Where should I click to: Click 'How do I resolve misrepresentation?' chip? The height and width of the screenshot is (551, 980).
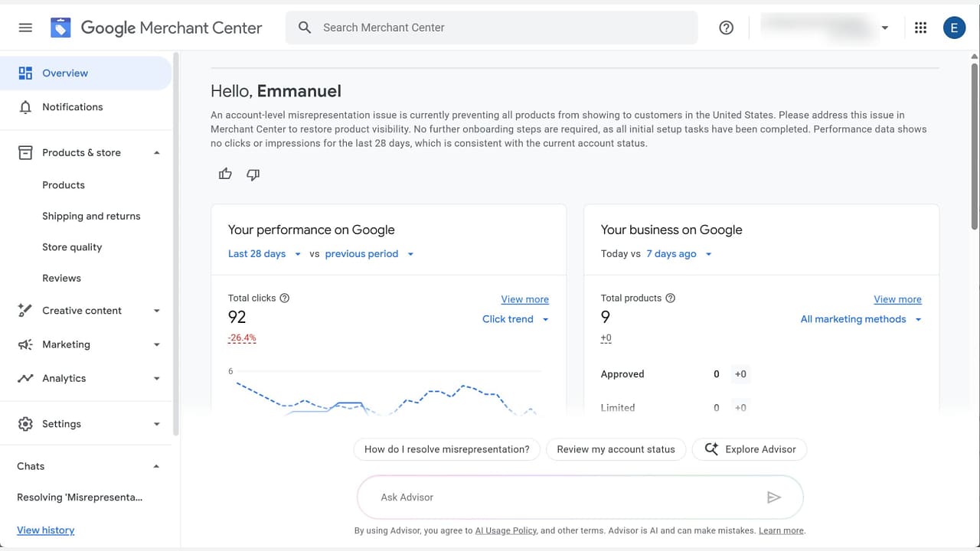[x=447, y=449]
